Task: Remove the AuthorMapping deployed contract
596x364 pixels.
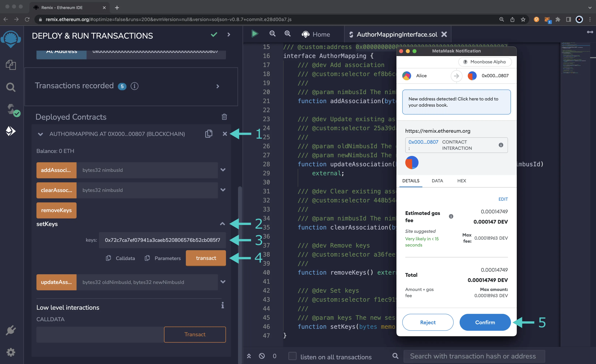Action: pyautogui.click(x=225, y=134)
